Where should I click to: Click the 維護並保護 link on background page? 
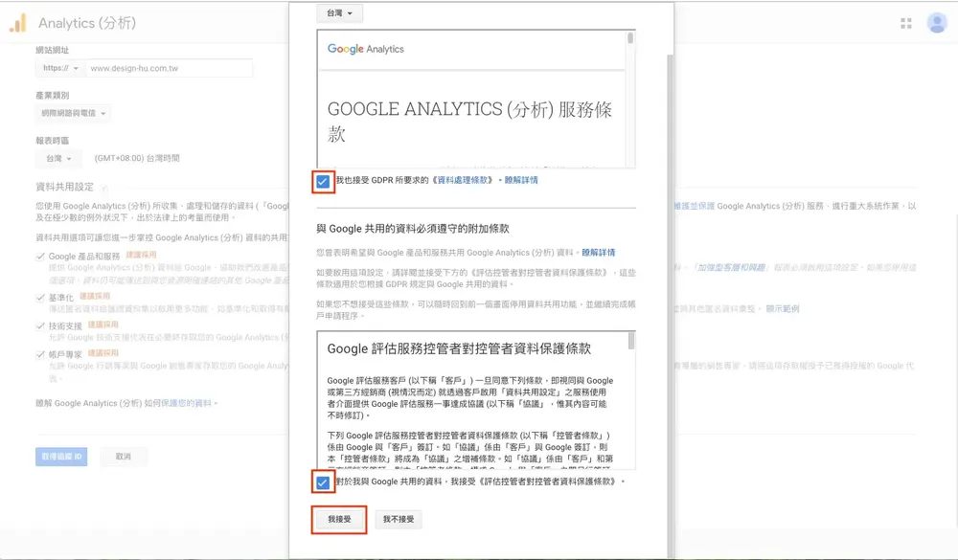(694, 206)
